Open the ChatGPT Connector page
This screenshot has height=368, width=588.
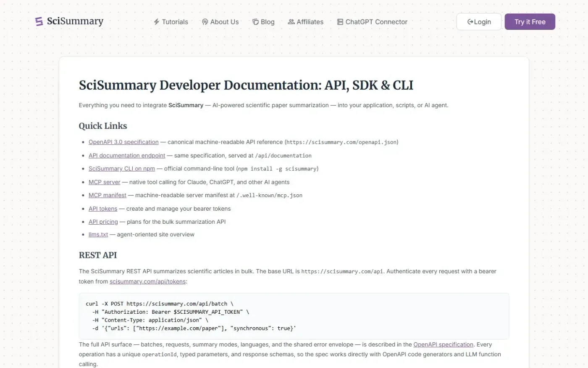tap(373, 22)
